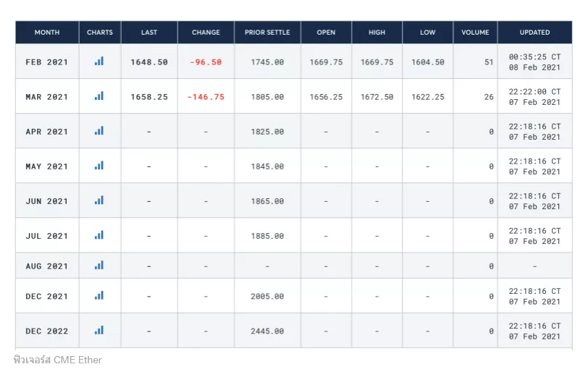This screenshot has height=372, width=588.
Task: Click the VOLUME column header
Action: point(475,33)
